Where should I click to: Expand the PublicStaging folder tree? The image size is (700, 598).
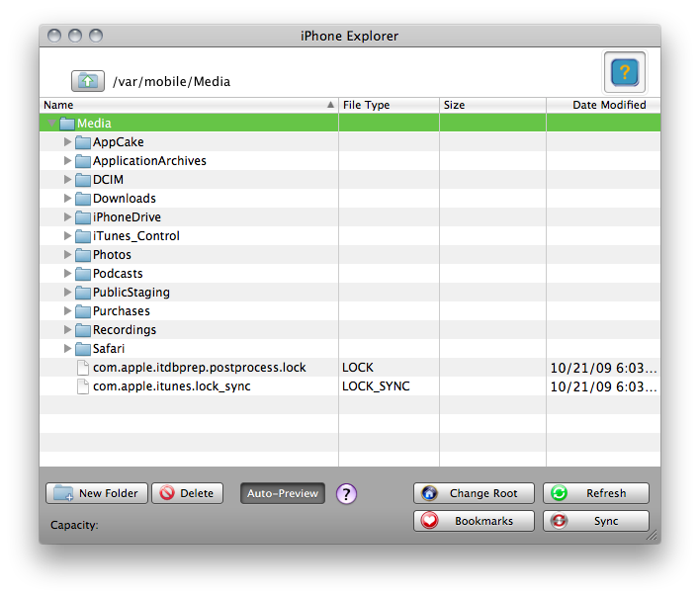[x=67, y=293]
